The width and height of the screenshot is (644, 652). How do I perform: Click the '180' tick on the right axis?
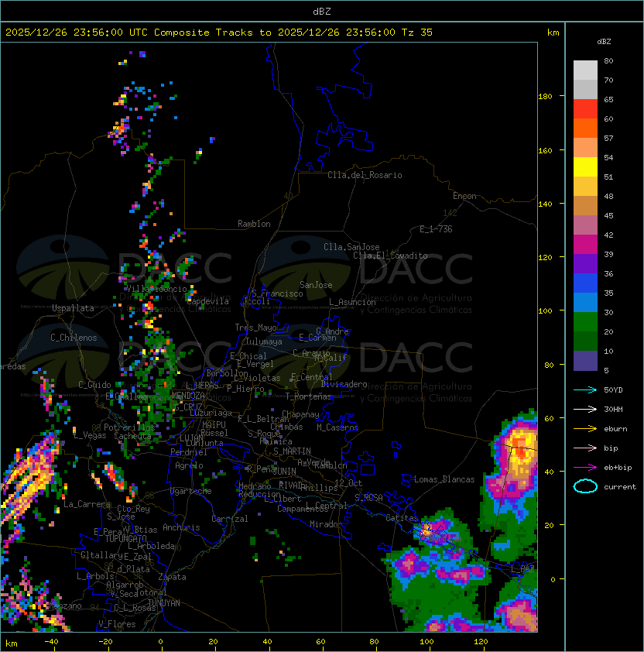[545, 97]
